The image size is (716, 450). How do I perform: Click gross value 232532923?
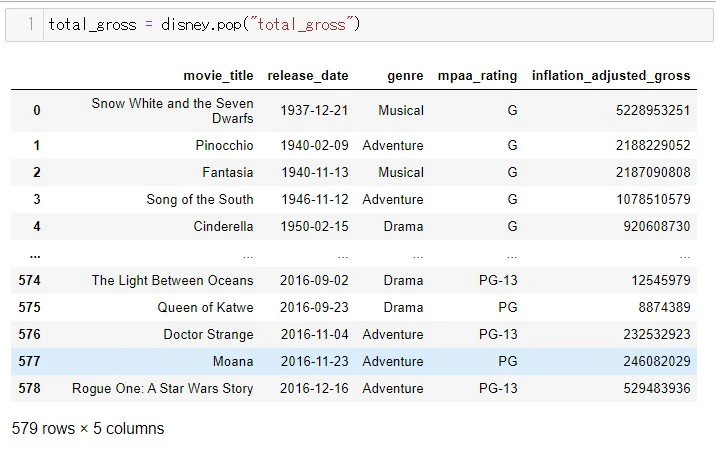(x=657, y=334)
